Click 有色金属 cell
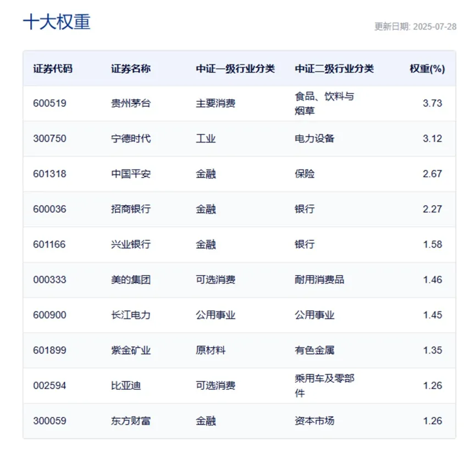Screen dimensions: 476x451 tap(314, 350)
